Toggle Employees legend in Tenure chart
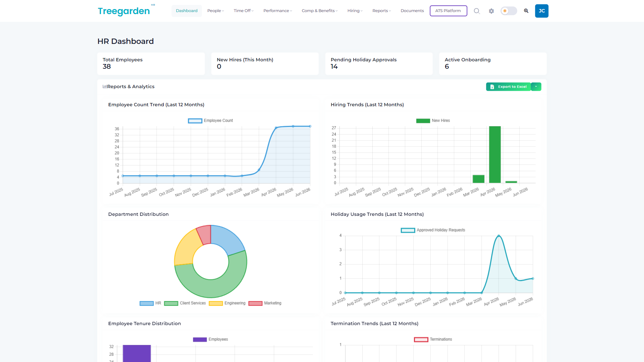The height and width of the screenshot is (362, 644). coord(210,340)
